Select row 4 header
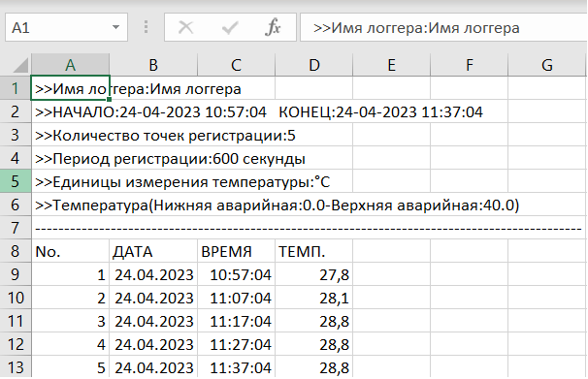 tap(16, 158)
